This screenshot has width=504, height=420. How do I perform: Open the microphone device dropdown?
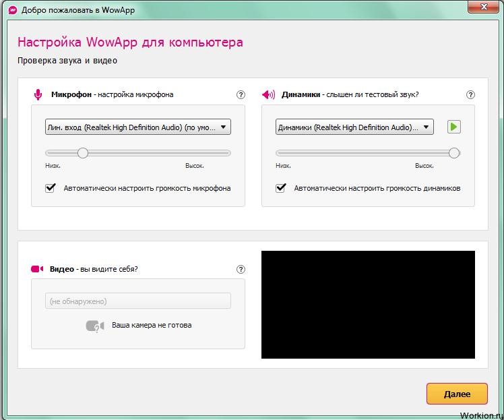pyautogui.click(x=138, y=127)
